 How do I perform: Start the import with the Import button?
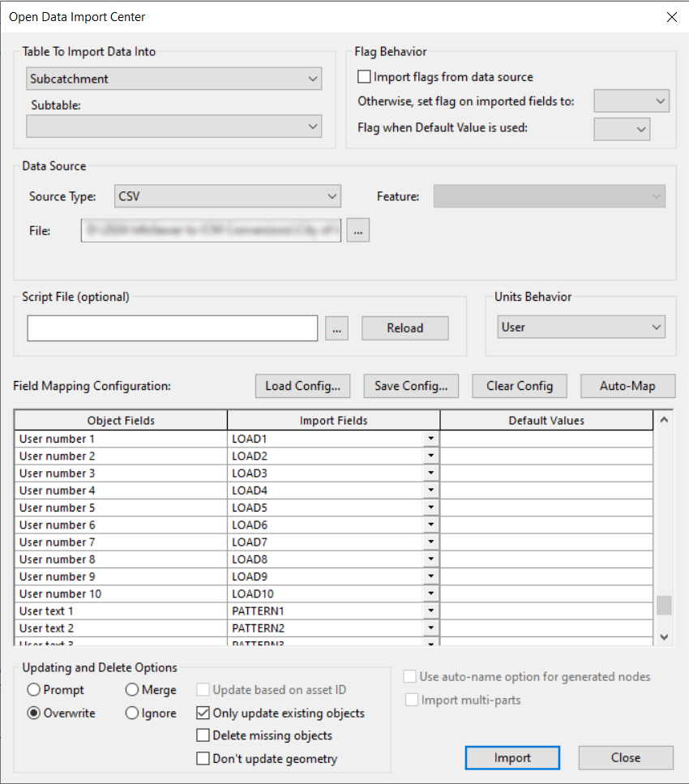point(512,757)
